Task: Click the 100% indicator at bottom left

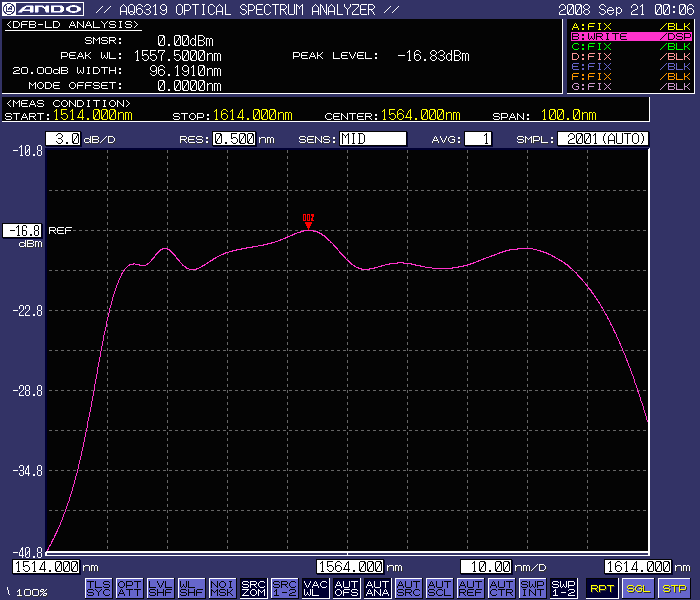Action: pyautogui.click(x=31, y=592)
